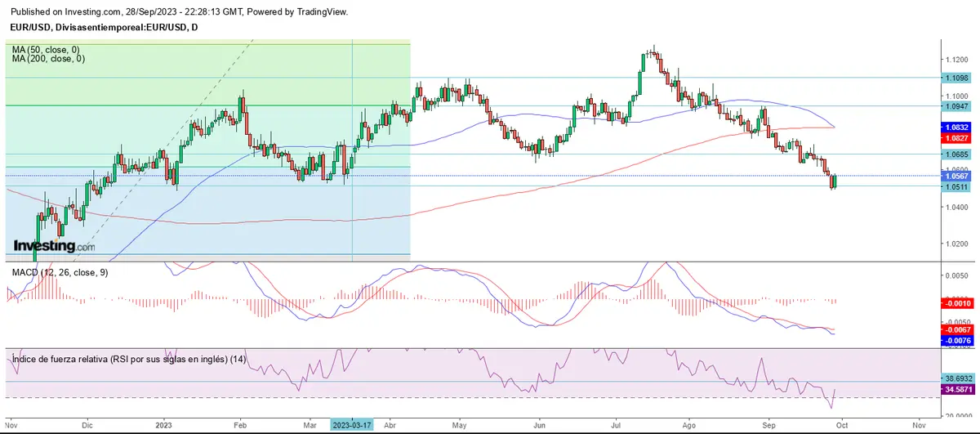
Task: Click the red 1.0827 MA price tag
Action: pos(955,139)
